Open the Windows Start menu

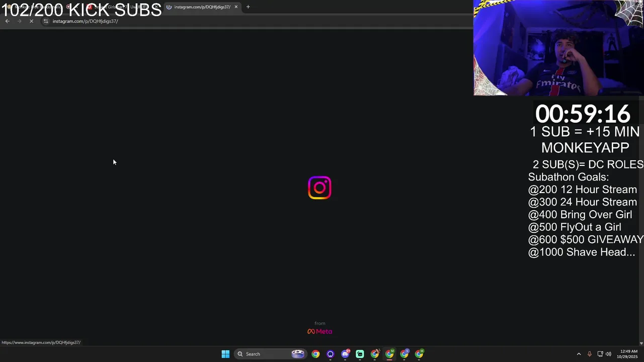pos(225,354)
